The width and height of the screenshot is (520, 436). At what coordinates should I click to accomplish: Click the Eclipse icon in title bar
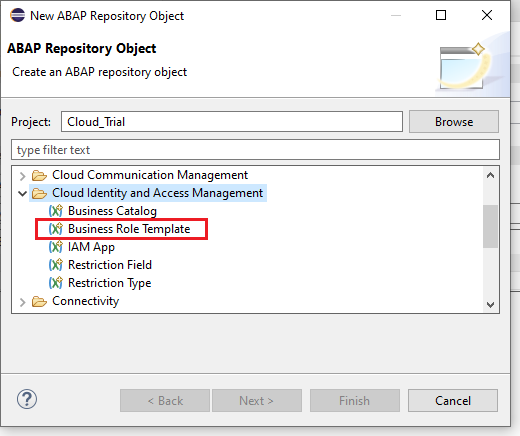tap(17, 15)
